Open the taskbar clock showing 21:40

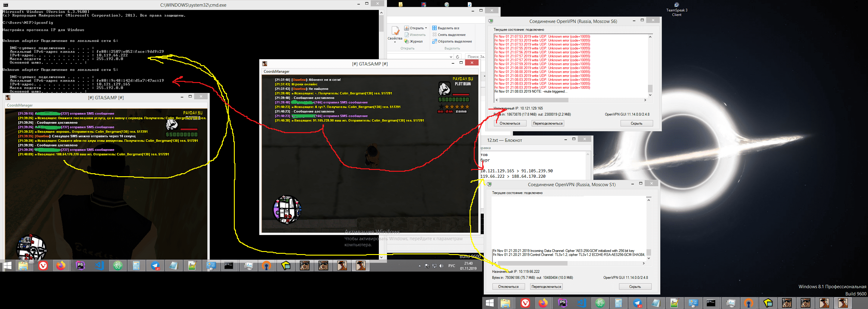pyautogui.click(x=468, y=266)
